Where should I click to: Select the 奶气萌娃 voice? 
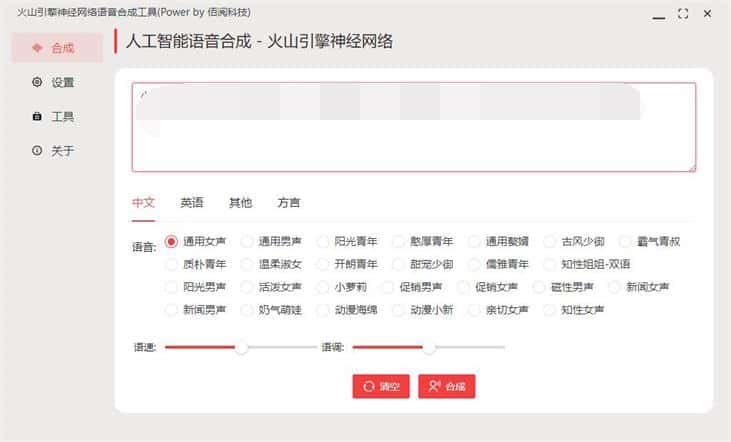(271, 310)
